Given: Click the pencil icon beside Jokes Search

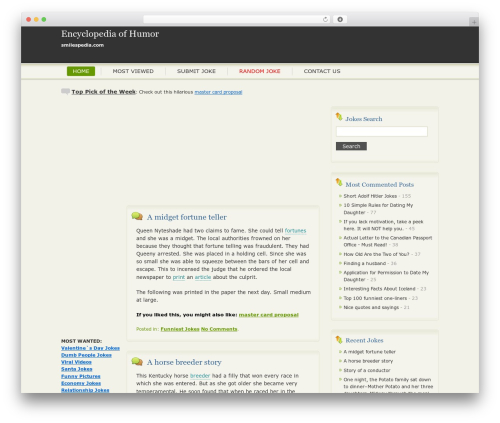Looking at the screenshot, I should click(339, 117).
